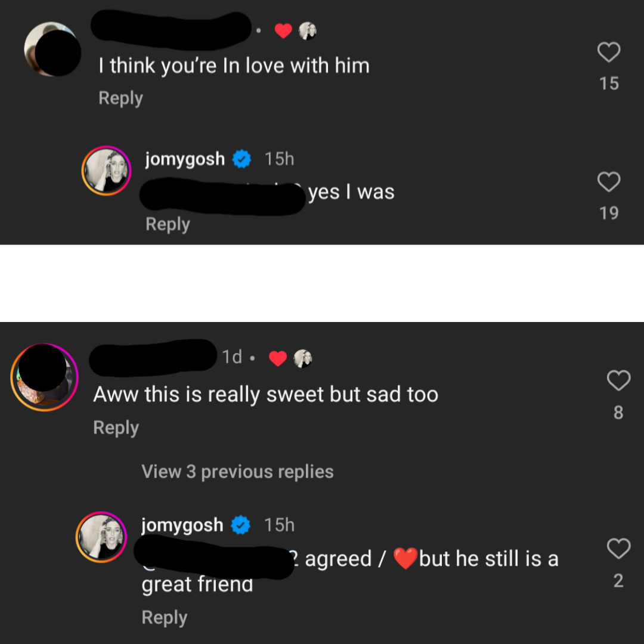Viewport: 644px width, 644px height.
Task: Like the 'I think you're In love' comment
Action: click(608, 52)
